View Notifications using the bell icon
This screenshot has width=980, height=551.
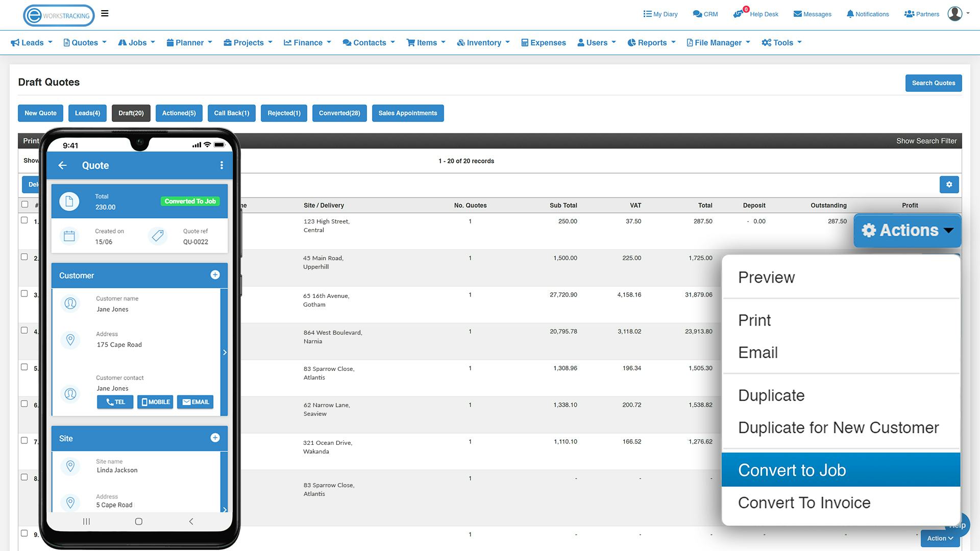pyautogui.click(x=867, y=14)
